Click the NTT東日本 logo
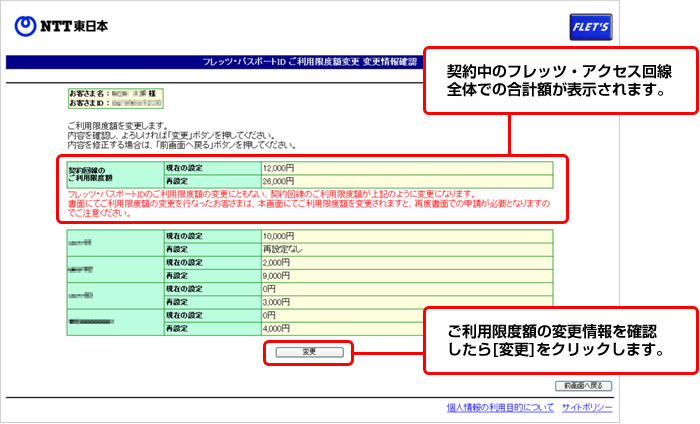The image size is (700, 424). (x=65, y=25)
